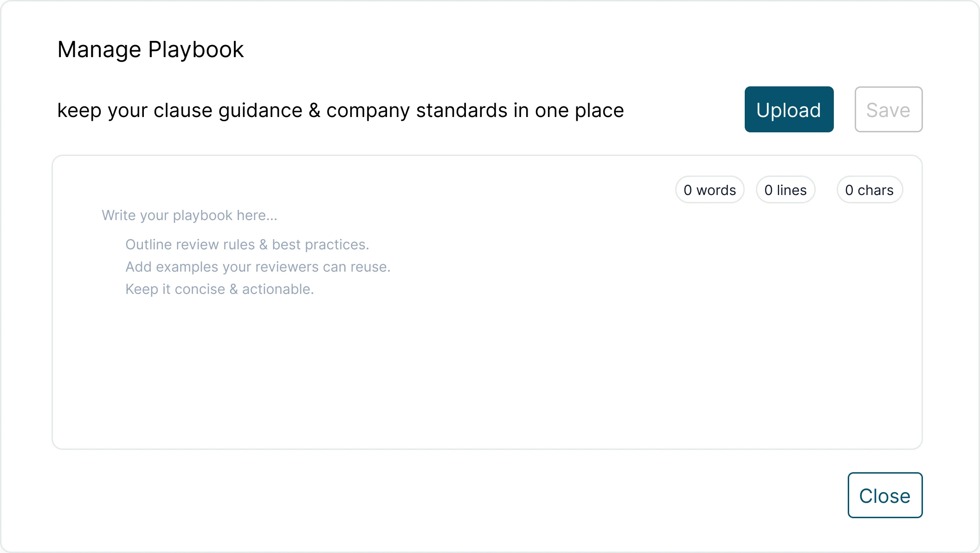Click the '0 lines' counter badge
The image size is (980, 553).
[785, 190]
